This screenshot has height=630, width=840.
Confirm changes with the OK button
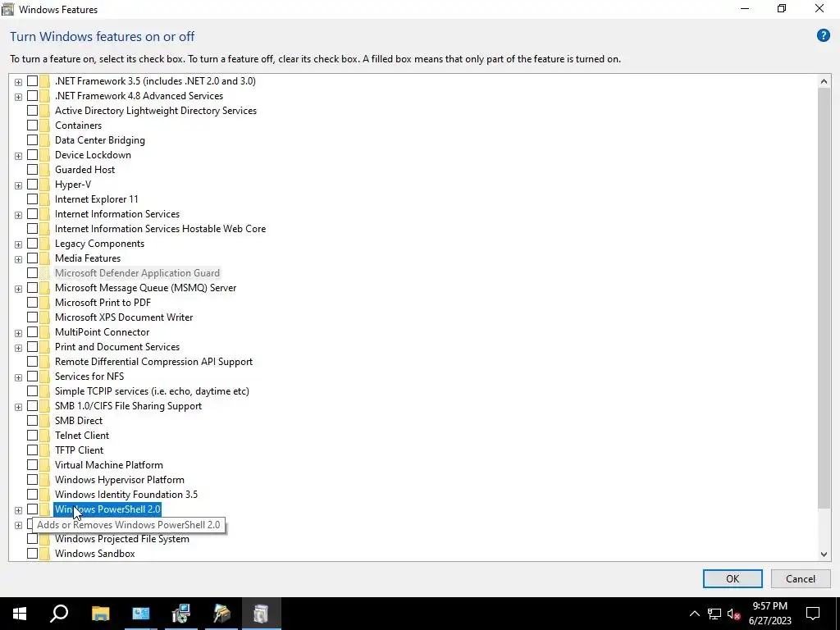point(733,578)
